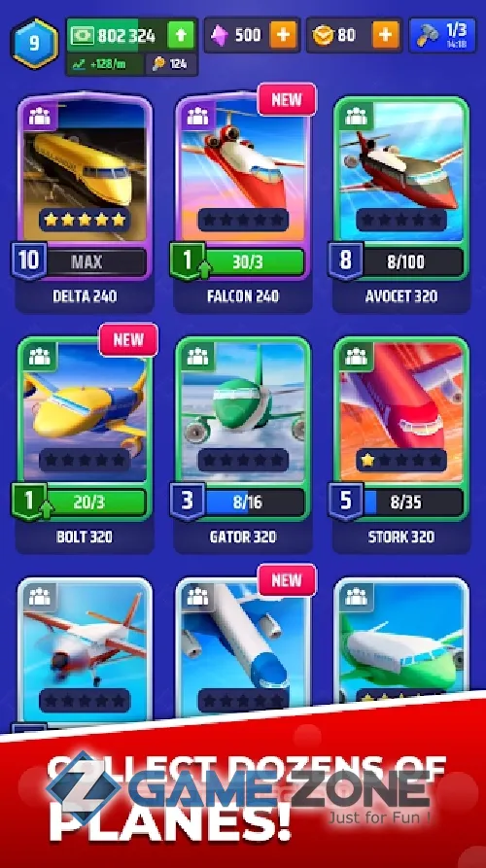
Task: Tap the NEW badge on Falcon 240
Action: point(287,100)
